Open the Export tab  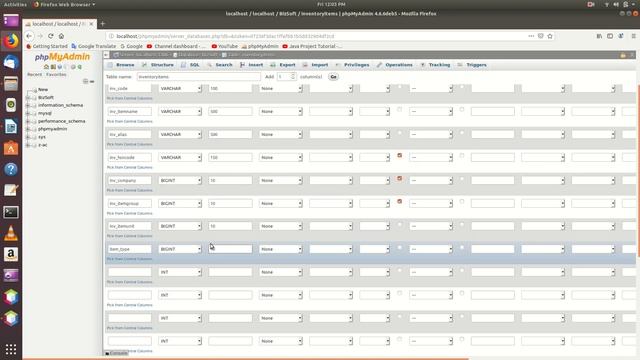(283, 65)
